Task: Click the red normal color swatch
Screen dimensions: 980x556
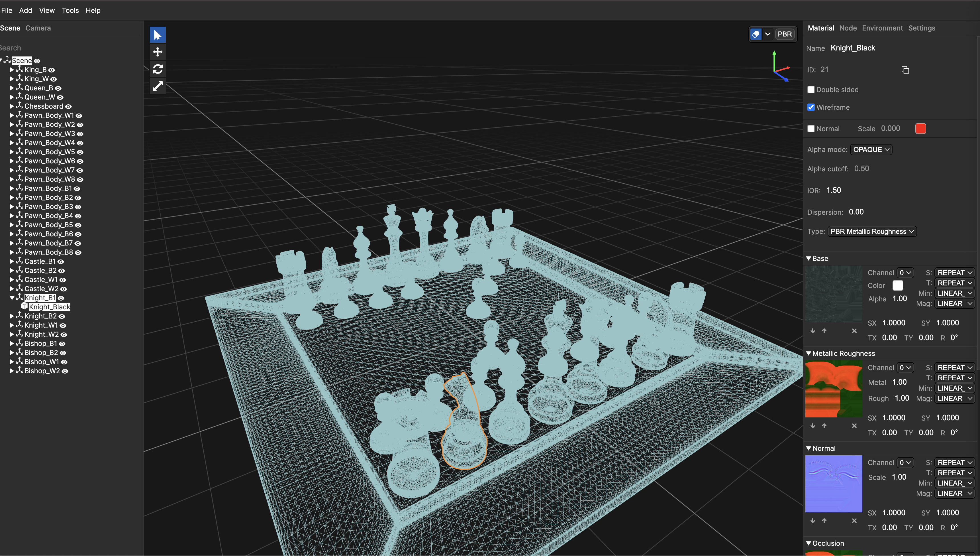Action: (920, 129)
